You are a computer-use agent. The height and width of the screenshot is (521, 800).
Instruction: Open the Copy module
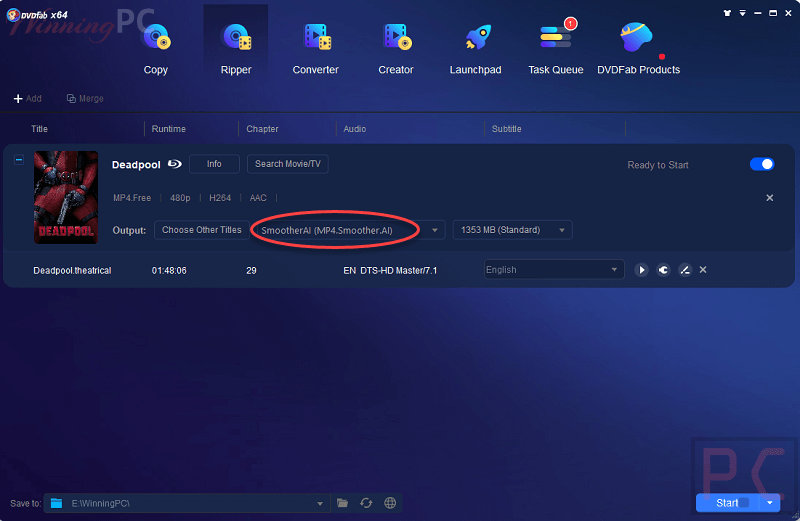pyautogui.click(x=156, y=49)
